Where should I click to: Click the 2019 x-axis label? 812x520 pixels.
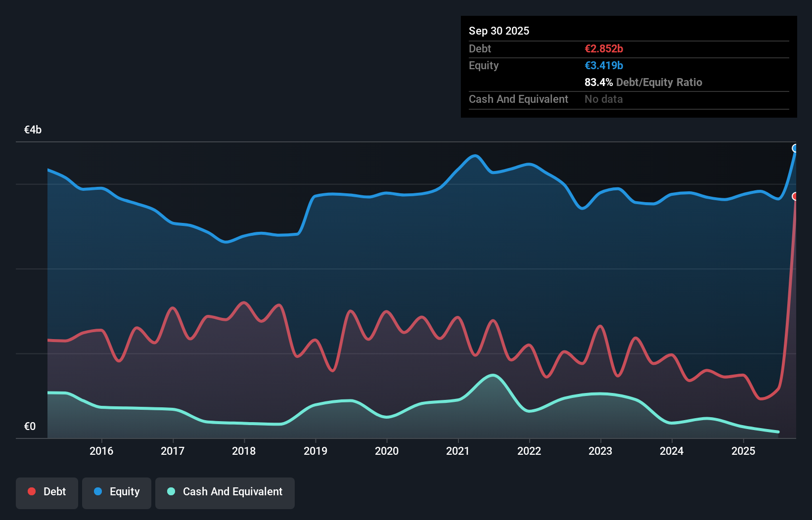click(x=316, y=451)
